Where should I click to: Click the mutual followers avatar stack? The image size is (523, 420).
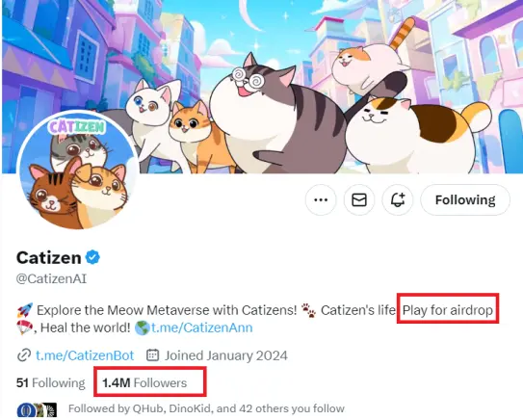[37, 410]
